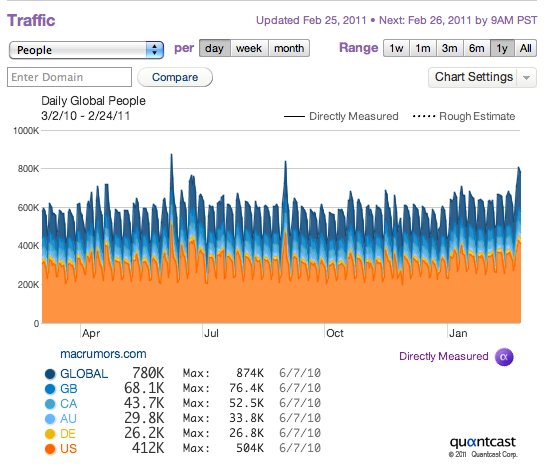Select the AU legend label
Image resolution: width=545 pixels, height=470 pixels.
[x=68, y=419]
